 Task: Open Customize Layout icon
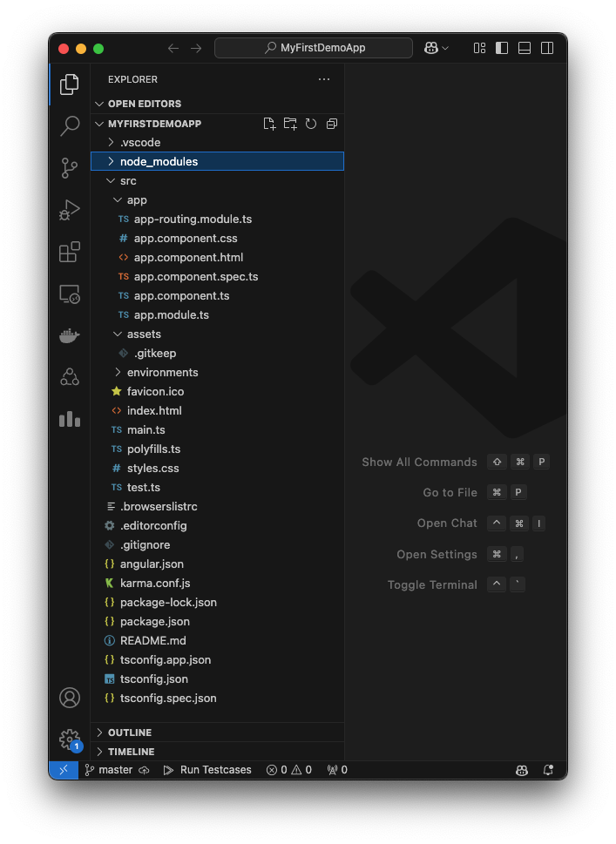[479, 48]
